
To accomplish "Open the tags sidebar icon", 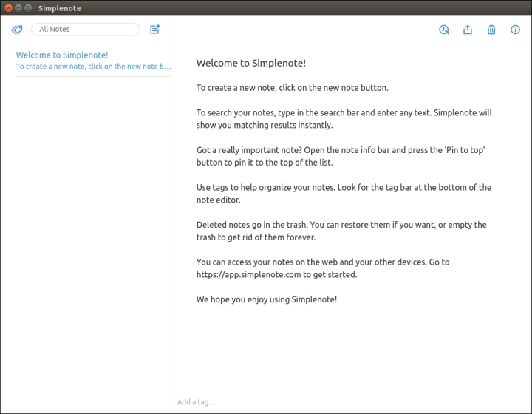I will 16,30.
